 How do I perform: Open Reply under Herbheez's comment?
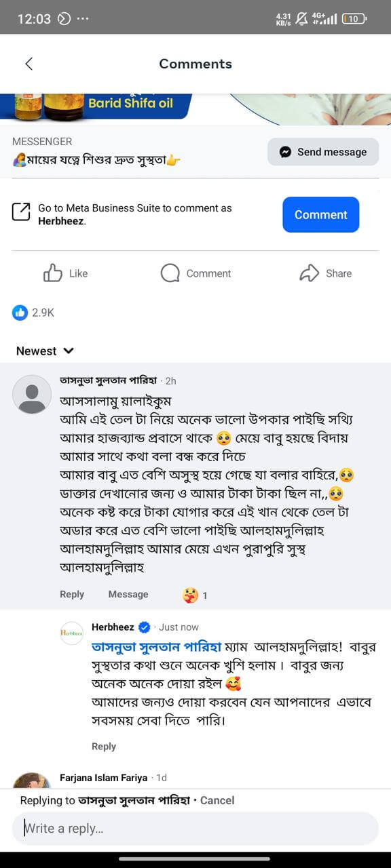point(104,746)
